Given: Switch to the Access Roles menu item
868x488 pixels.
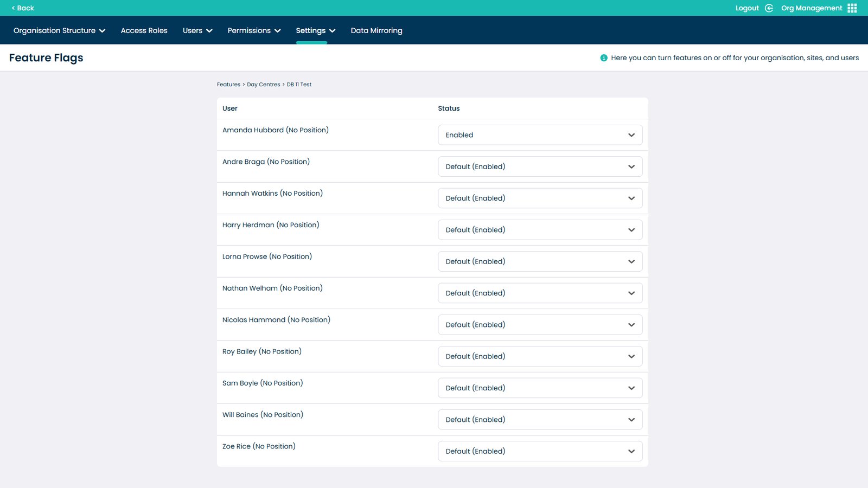Looking at the screenshot, I should (144, 30).
